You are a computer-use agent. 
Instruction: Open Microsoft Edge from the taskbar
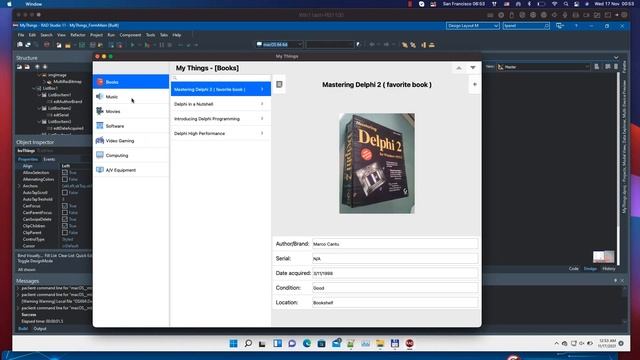click(307, 343)
